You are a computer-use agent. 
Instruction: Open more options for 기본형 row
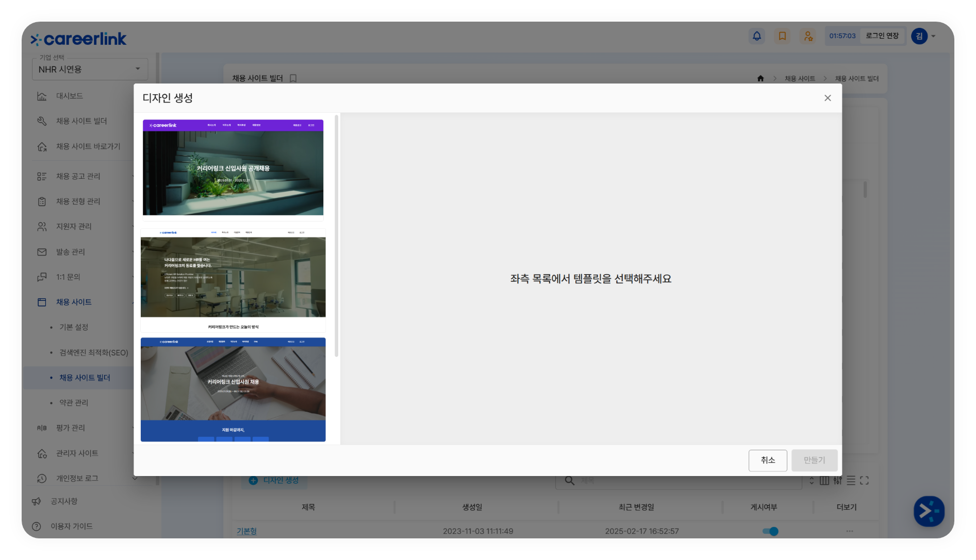pos(850,531)
